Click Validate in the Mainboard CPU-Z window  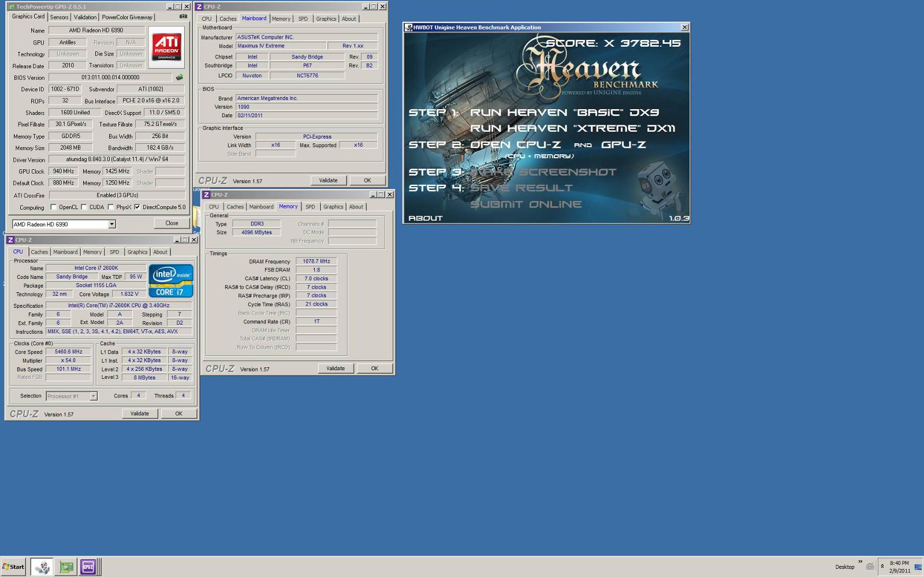(328, 181)
